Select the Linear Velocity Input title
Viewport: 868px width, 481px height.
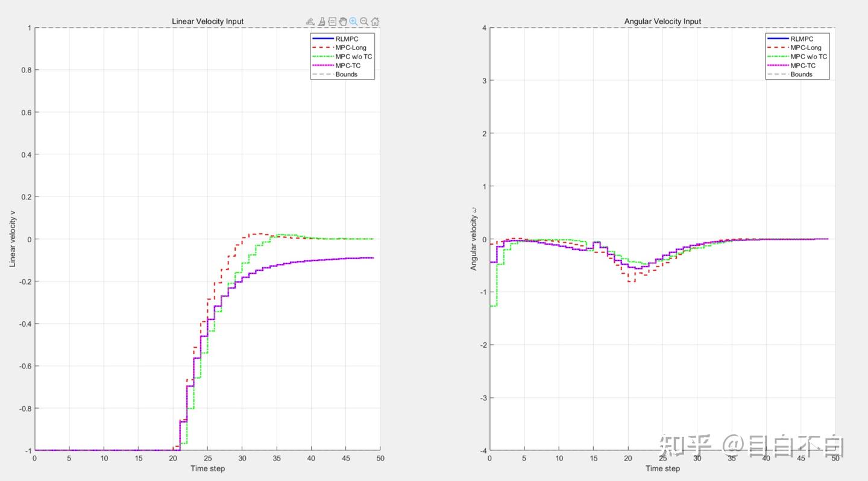(x=208, y=21)
